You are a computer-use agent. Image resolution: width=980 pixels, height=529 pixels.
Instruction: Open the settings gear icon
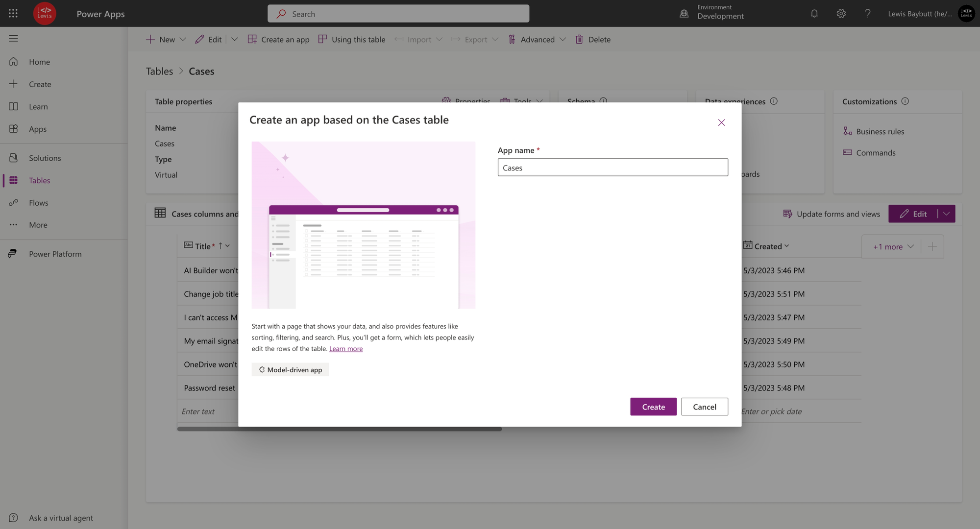click(841, 14)
